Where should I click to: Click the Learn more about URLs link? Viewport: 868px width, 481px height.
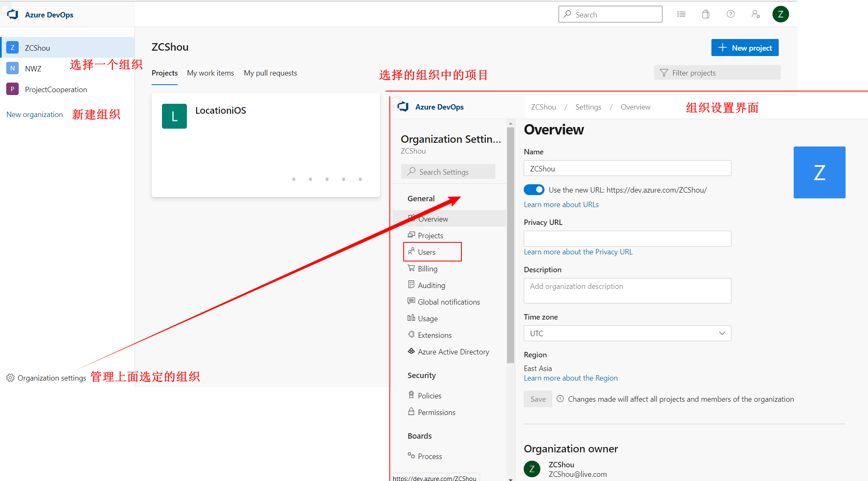[561, 204]
